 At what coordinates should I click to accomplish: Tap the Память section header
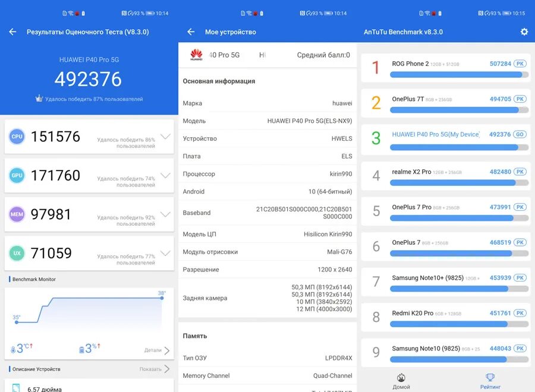click(195, 336)
